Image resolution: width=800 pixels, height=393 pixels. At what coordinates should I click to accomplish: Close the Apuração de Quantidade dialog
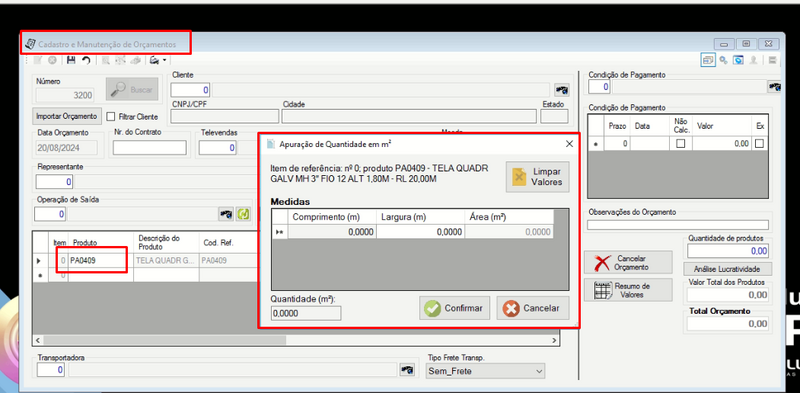click(569, 144)
